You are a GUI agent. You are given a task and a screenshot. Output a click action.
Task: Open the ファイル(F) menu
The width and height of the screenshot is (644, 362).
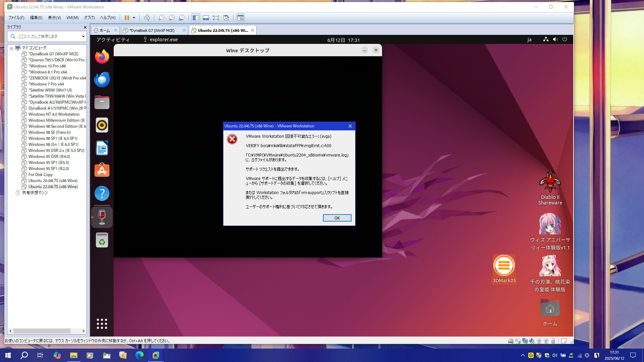pyautogui.click(x=16, y=18)
